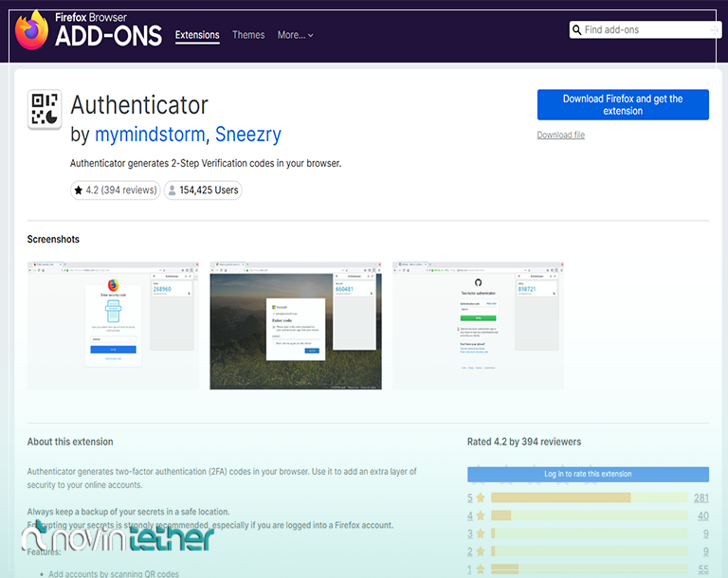728x578 pixels.
Task: Click the Download file link
Action: pos(561,135)
